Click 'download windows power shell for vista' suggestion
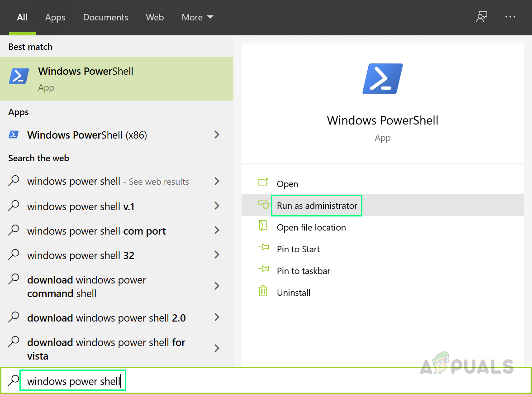The image size is (532, 394). click(117, 349)
